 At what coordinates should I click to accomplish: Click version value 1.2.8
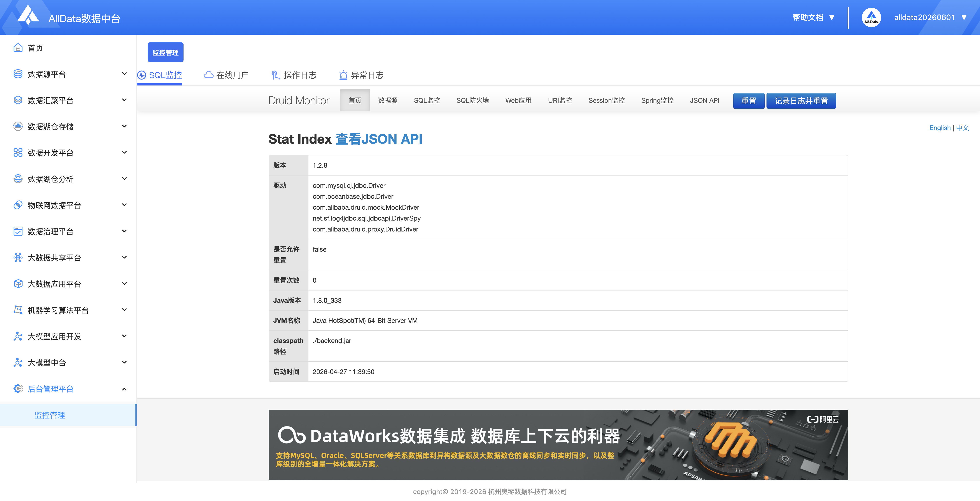tap(320, 165)
